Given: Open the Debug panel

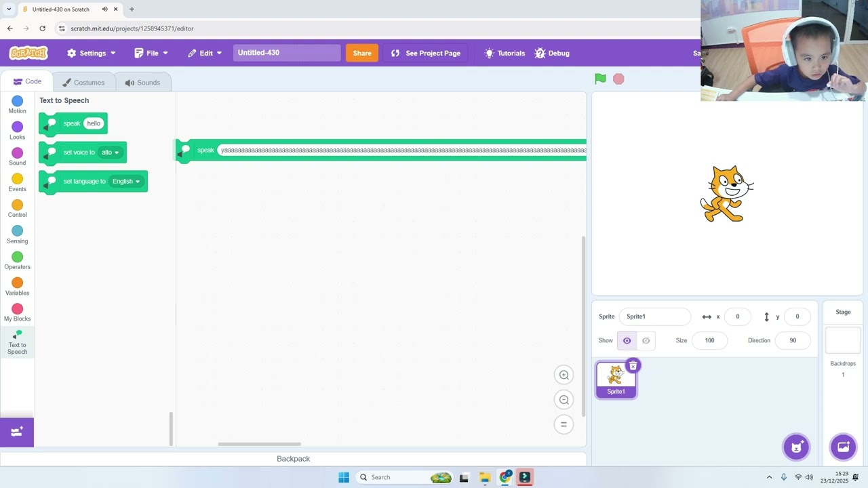Looking at the screenshot, I should pyautogui.click(x=552, y=53).
